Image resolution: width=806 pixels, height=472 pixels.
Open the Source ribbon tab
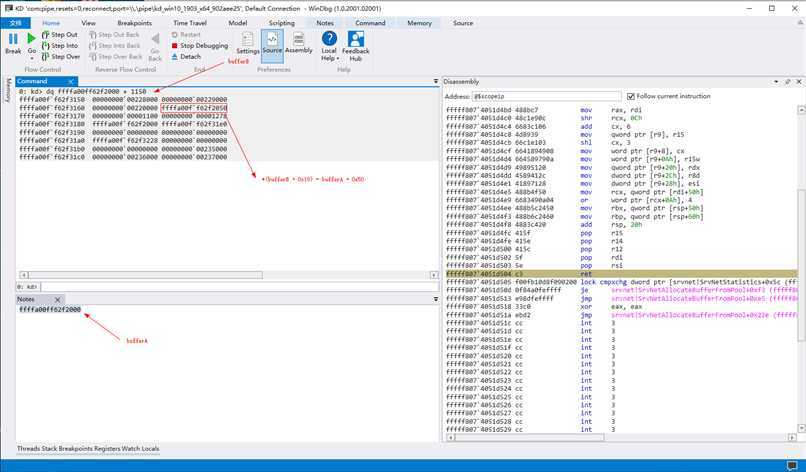pos(463,23)
